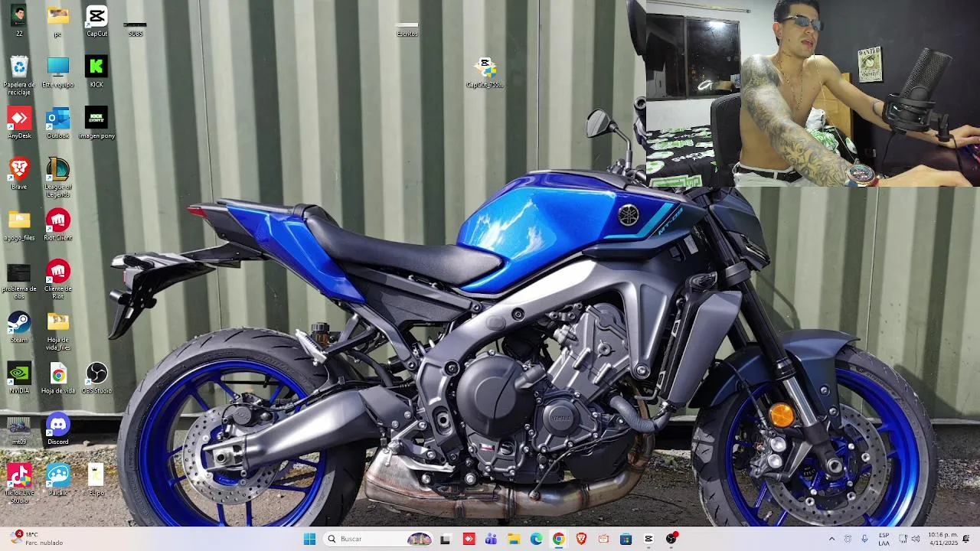Select the League of Legends shortcut

[x=58, y=178]
